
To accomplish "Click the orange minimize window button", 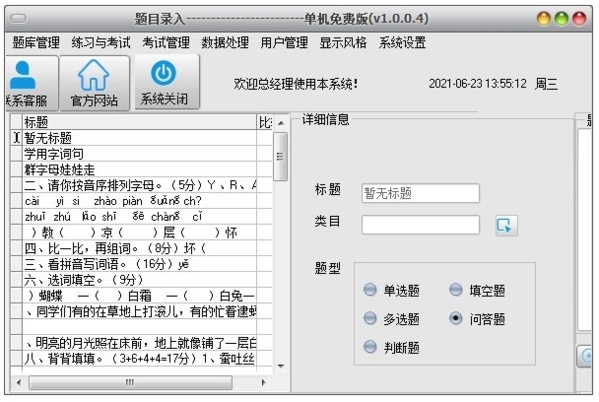I will pos(544,19).
